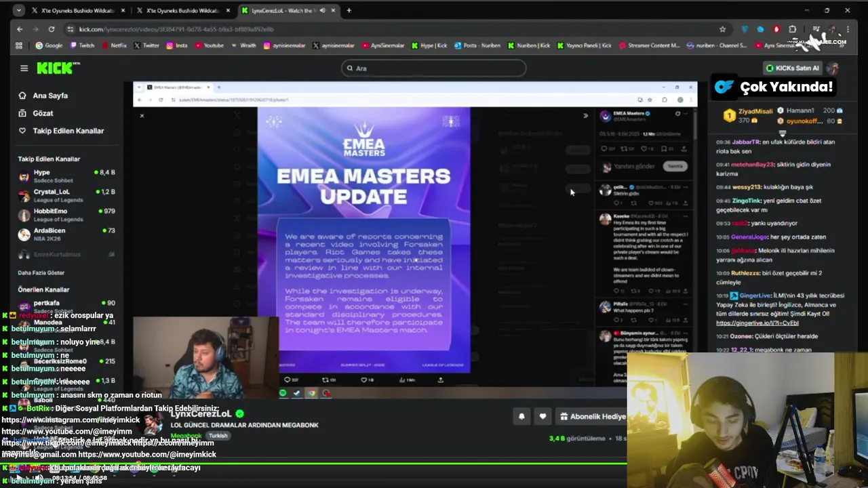868x488 pixels.
Task: Click the Turkish language tag
Action: pyautogui.click(x=218, y=436)
